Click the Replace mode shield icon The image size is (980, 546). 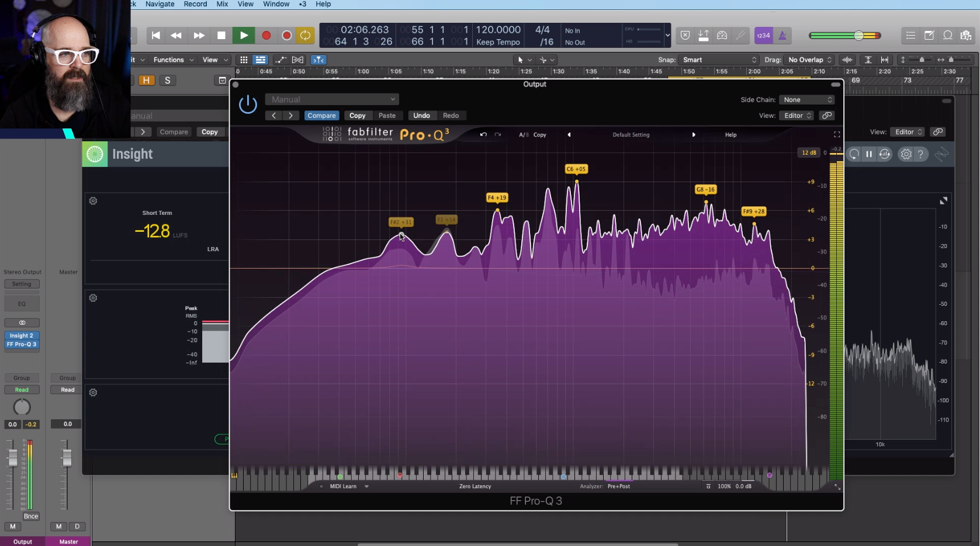coord(685,36)
